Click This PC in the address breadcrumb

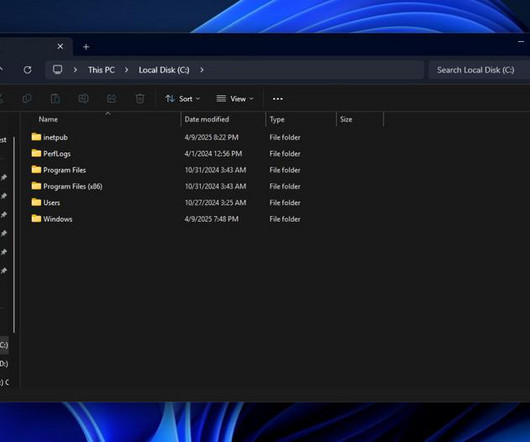click(101, 70)
